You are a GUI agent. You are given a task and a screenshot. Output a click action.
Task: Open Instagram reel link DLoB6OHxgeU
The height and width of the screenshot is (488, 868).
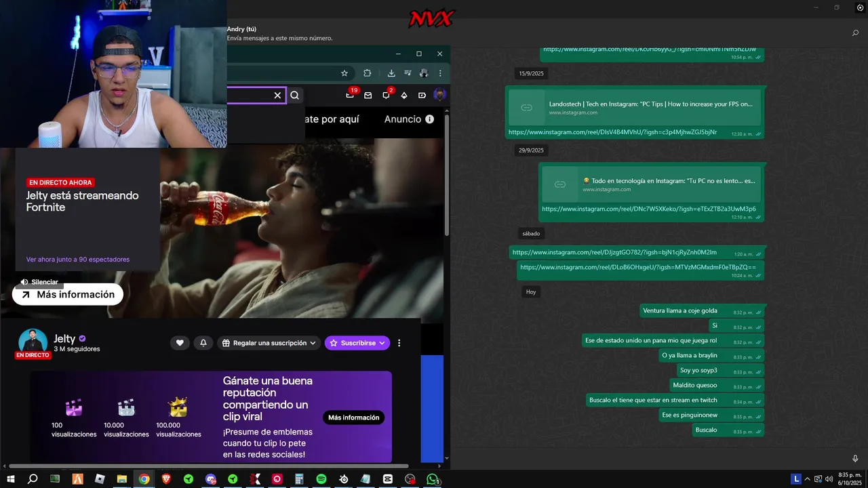tap(638, 267)
